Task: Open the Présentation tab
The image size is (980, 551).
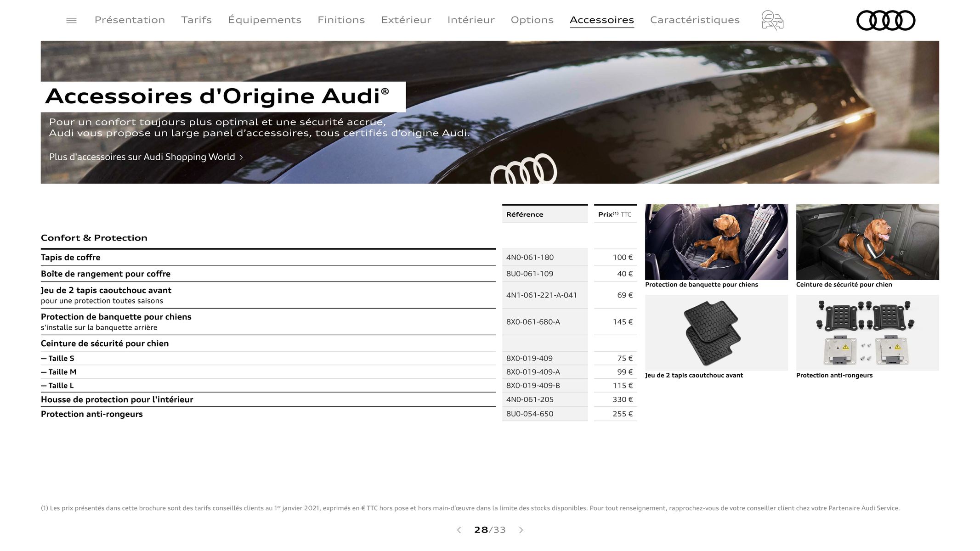Action: click(130, 20)
